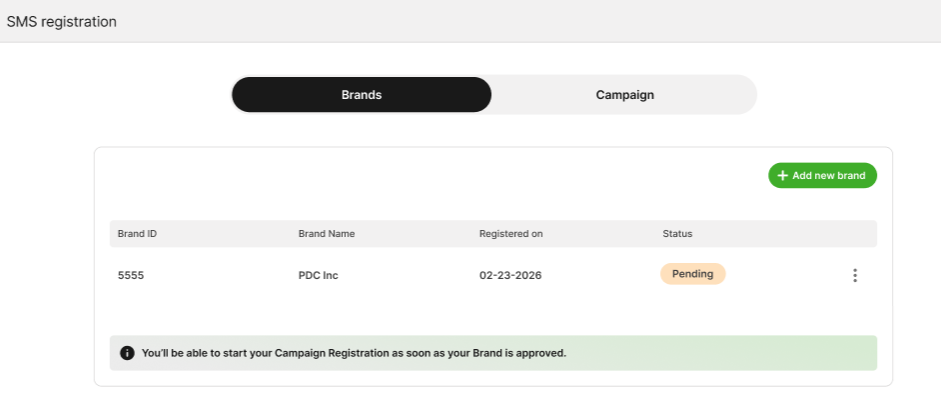Viewport: 941px width, 401px height.
Task: Select the Brand ID column header
Action: point(137,234)
